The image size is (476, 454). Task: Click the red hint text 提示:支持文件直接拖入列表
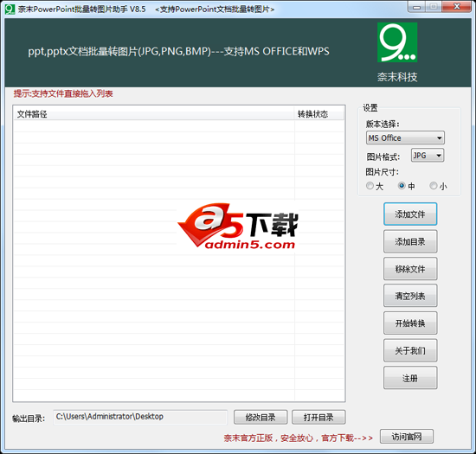(63, 93)
